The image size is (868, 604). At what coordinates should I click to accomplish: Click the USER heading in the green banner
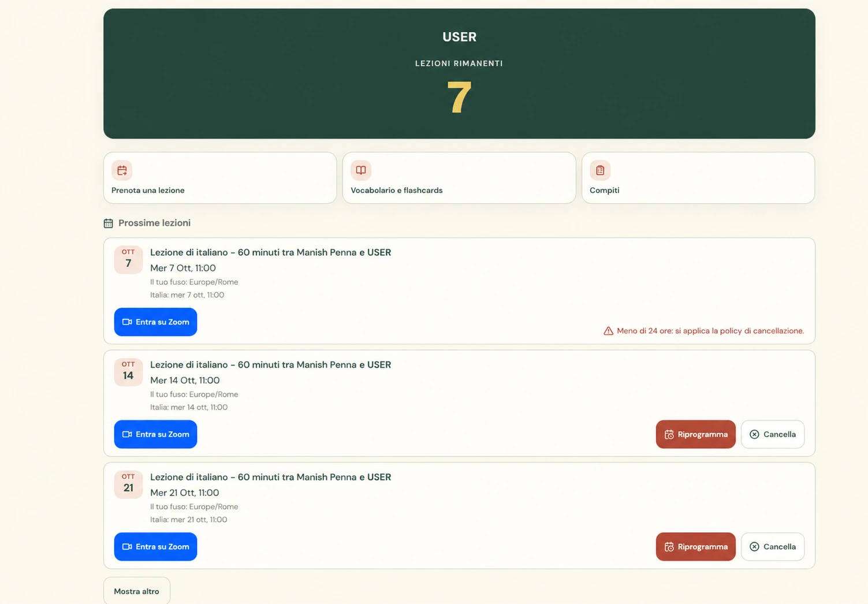pos(459,37)
